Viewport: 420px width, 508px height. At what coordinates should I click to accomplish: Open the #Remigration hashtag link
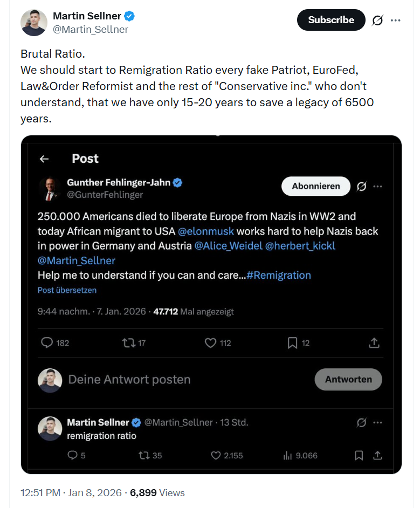(279, 275)
